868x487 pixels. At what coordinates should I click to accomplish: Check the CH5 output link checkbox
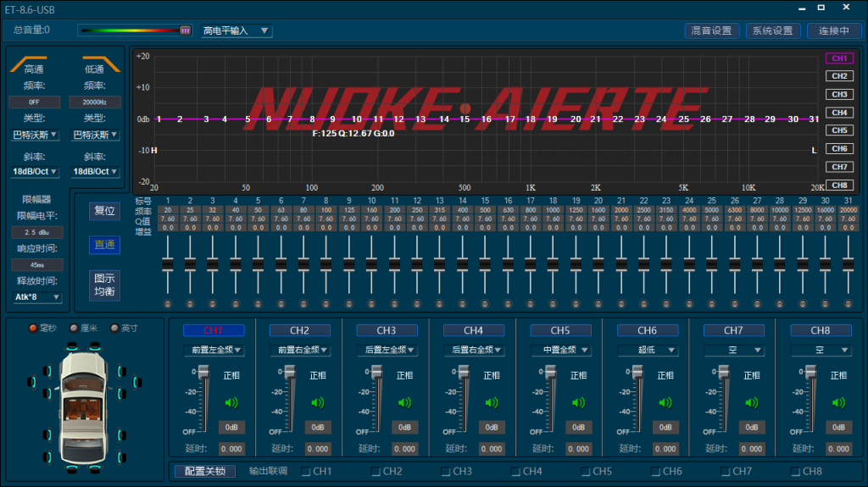click(x=585, y=472)
